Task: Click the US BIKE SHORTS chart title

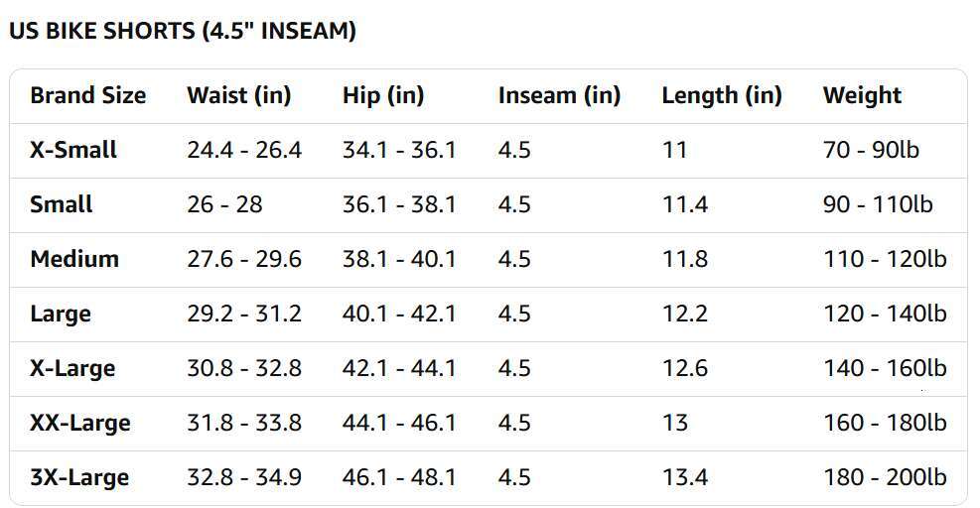Action: 182,31
